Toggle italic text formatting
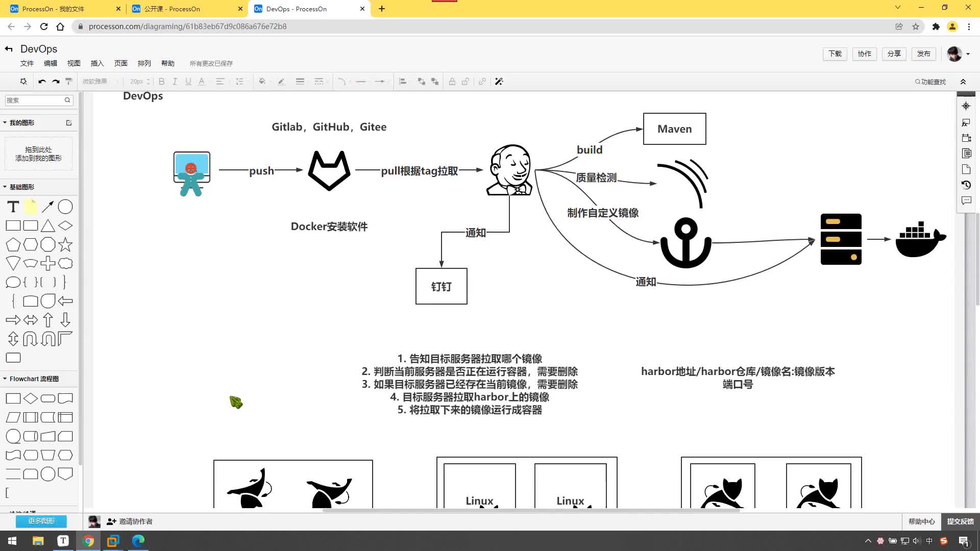The width and height of the screenshot is (980, 551). [x=175, y=82]
